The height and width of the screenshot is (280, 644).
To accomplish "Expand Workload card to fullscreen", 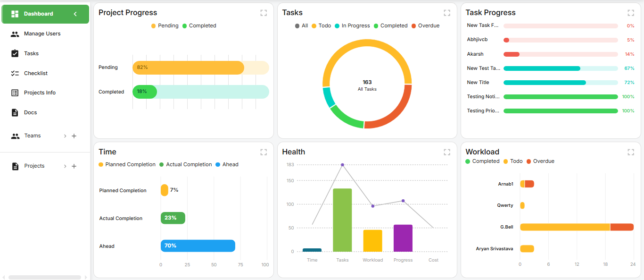I will (631, 152).
